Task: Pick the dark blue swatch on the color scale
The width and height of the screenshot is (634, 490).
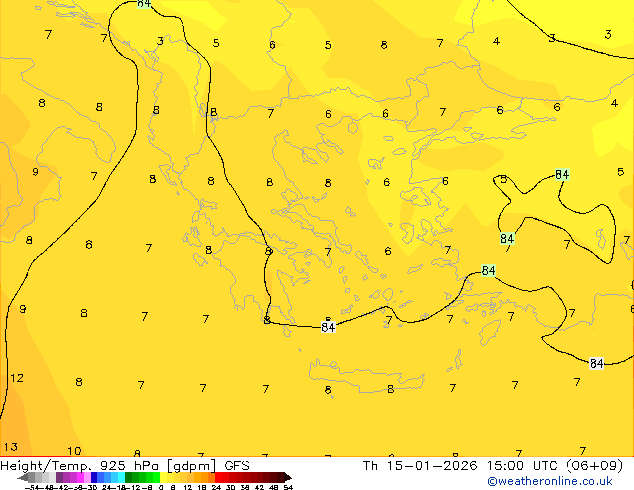Action: click(94, 477)
